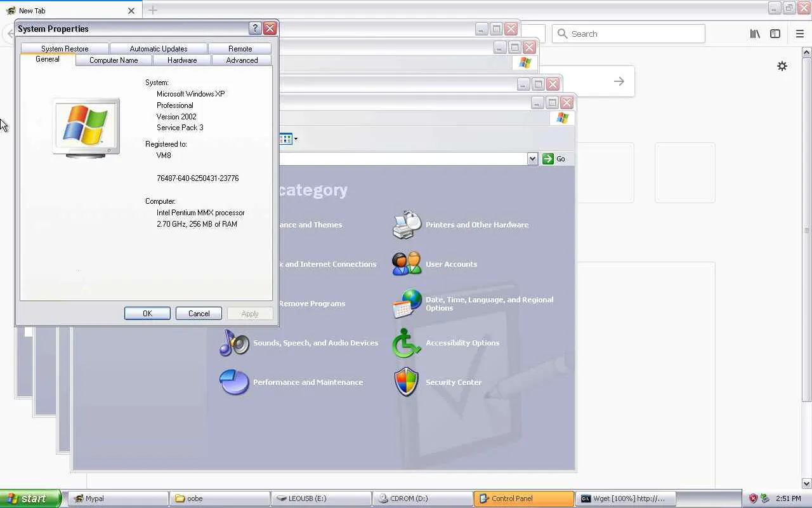This screenshot has width=812, height=508.
Task: Toggle the Mypal sidebar icon
Action: tap(775, 34)
